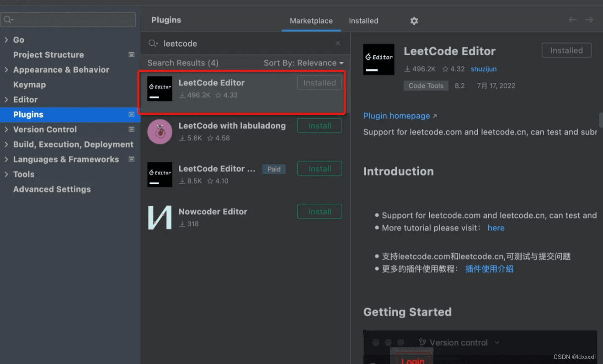Open Keymap settings
This screenshot has height=364, width=603.
coord(29,85)
